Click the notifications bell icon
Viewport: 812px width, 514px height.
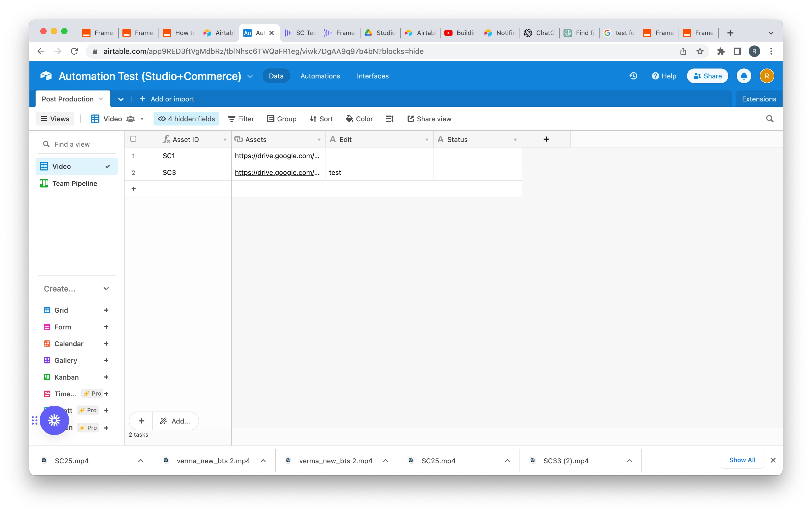pos(744,76)
